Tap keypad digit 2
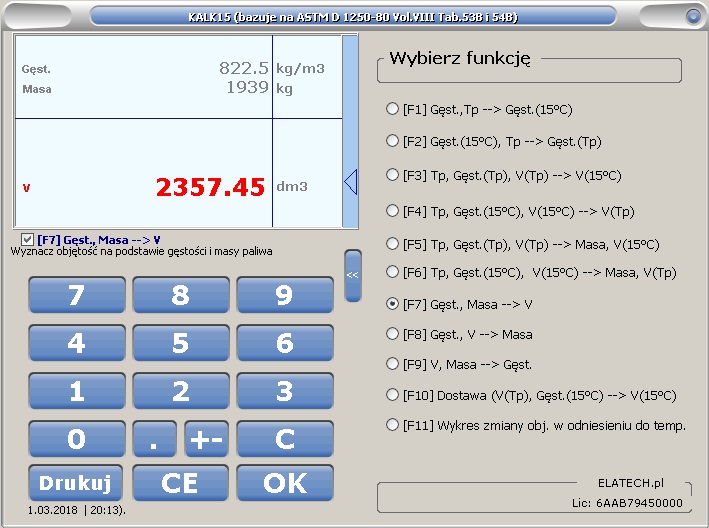Image resolution: width=709 pixels, height=528 pixels. point(181,391)
